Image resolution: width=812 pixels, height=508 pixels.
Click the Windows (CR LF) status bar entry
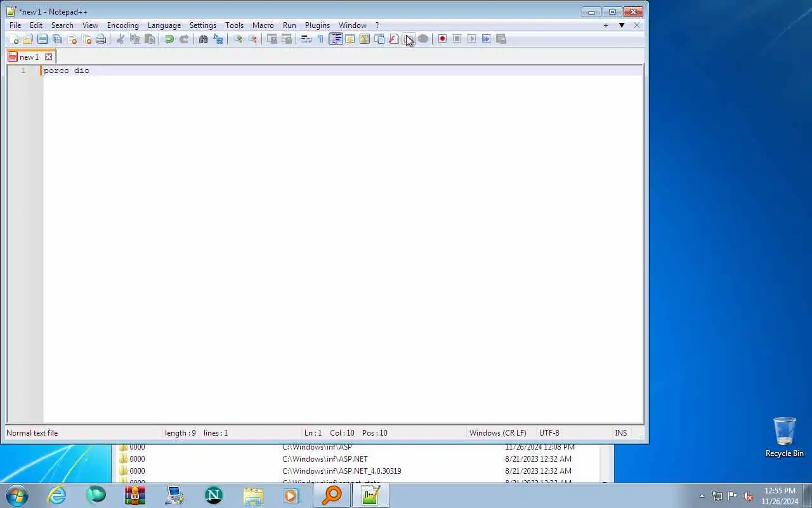[498, 433]
